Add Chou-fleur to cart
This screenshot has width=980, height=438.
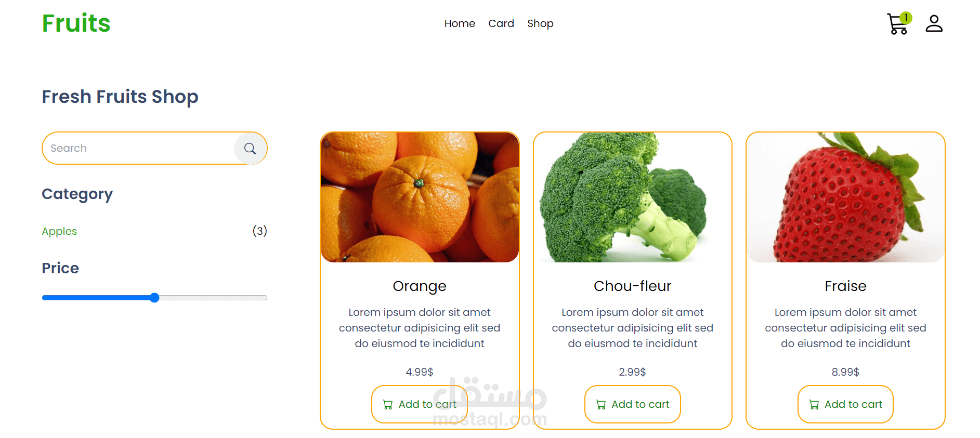tap(632, 404)
